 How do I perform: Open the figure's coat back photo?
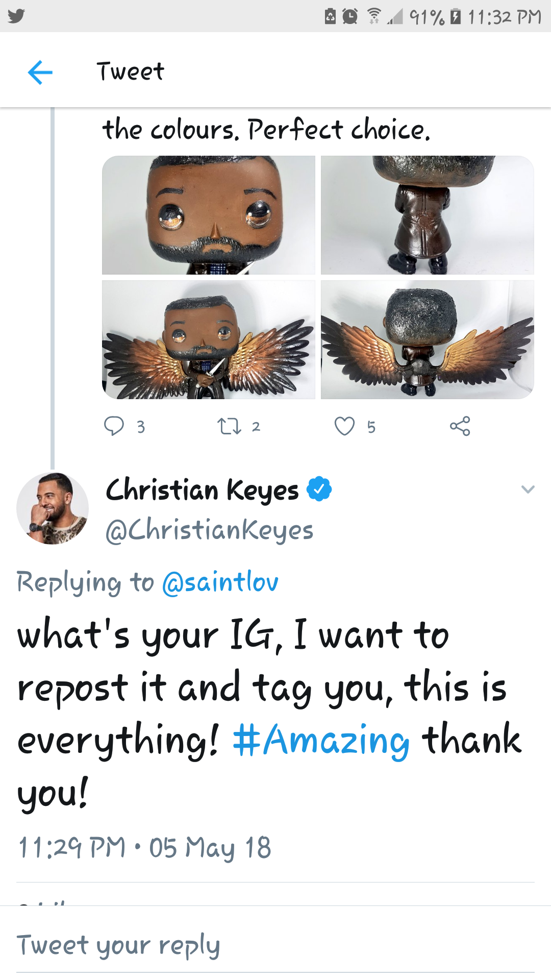click(427, 215)
